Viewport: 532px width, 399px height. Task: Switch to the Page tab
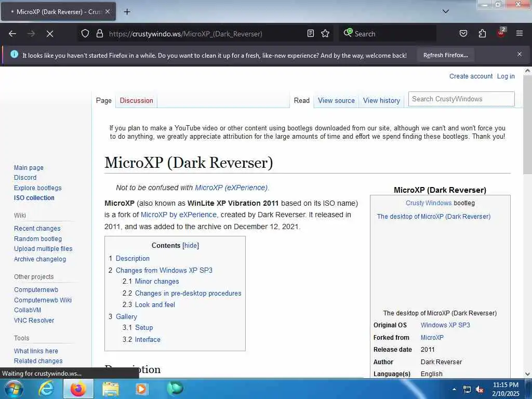pos(103,100)
